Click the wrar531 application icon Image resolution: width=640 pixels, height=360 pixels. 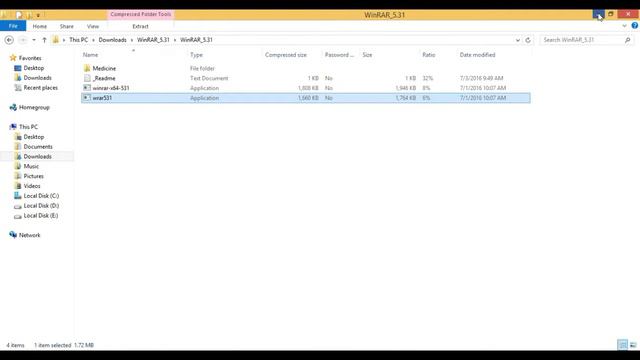pos(87,98)
